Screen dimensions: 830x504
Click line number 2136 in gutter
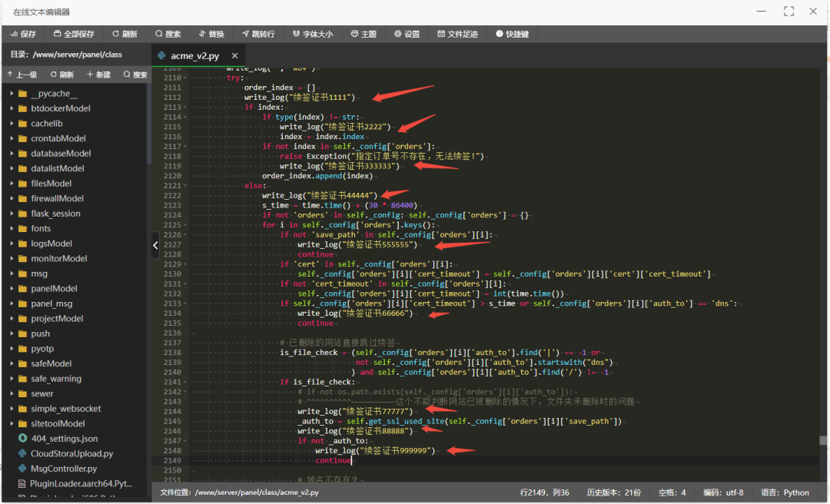point(172,333)
